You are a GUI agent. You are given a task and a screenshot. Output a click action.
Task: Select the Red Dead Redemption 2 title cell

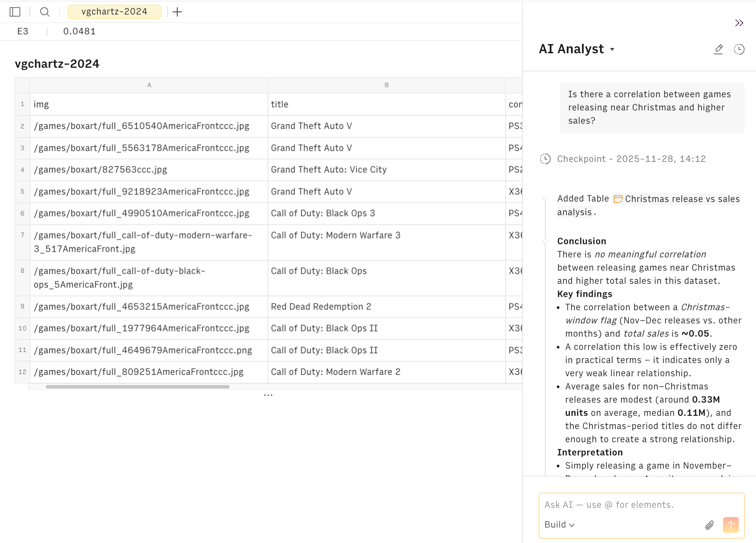[321, 307]
